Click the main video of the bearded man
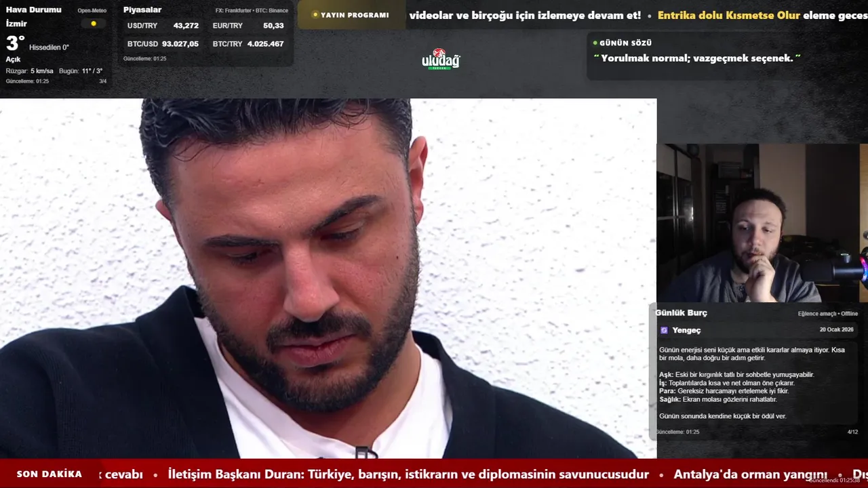Screen dimensions: 868x488 328,278
